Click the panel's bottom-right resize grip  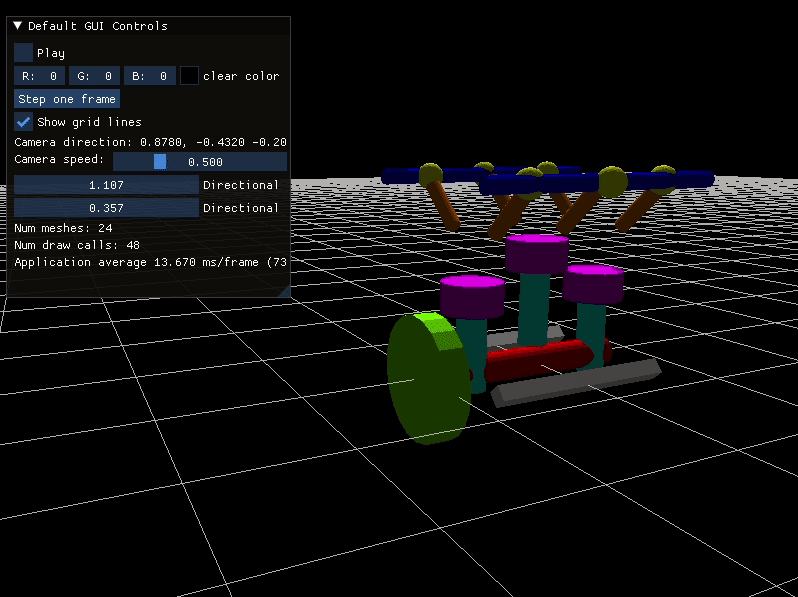283,291
